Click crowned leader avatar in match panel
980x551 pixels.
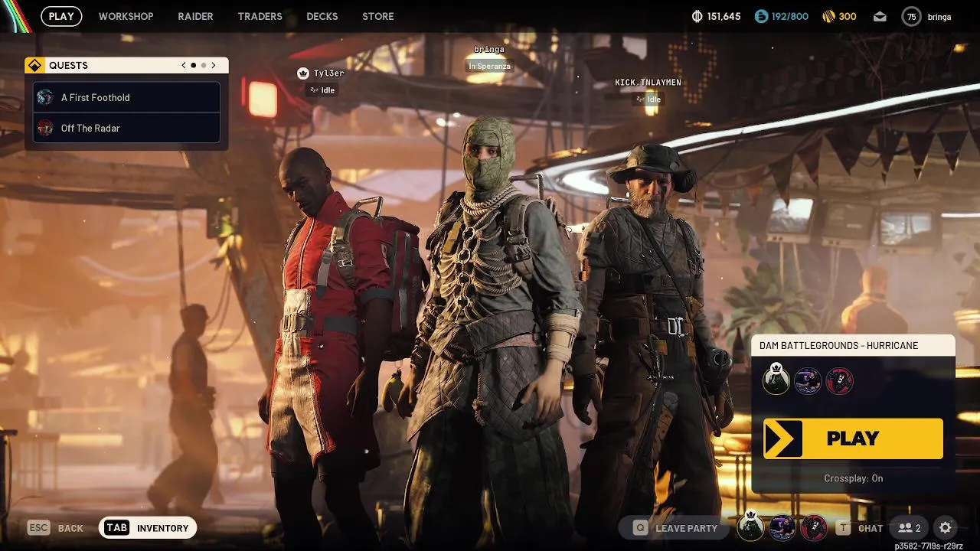point(776,380)
